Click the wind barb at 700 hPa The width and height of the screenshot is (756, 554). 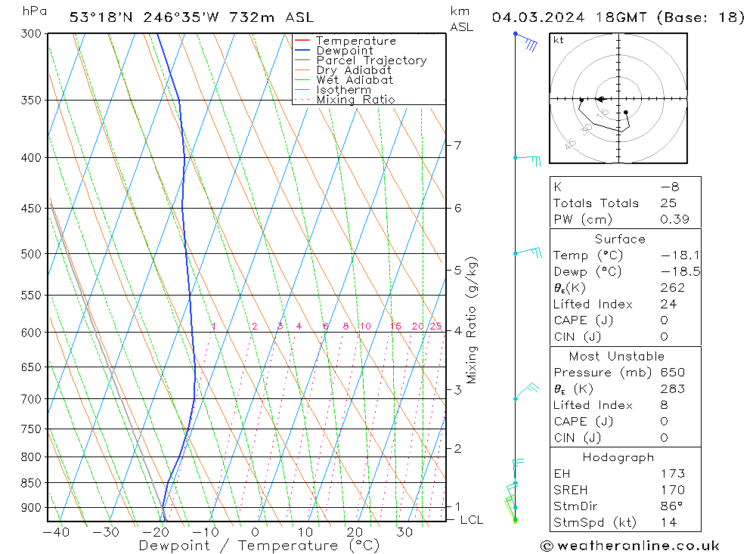pyautogui.click(x=526, y=391)
